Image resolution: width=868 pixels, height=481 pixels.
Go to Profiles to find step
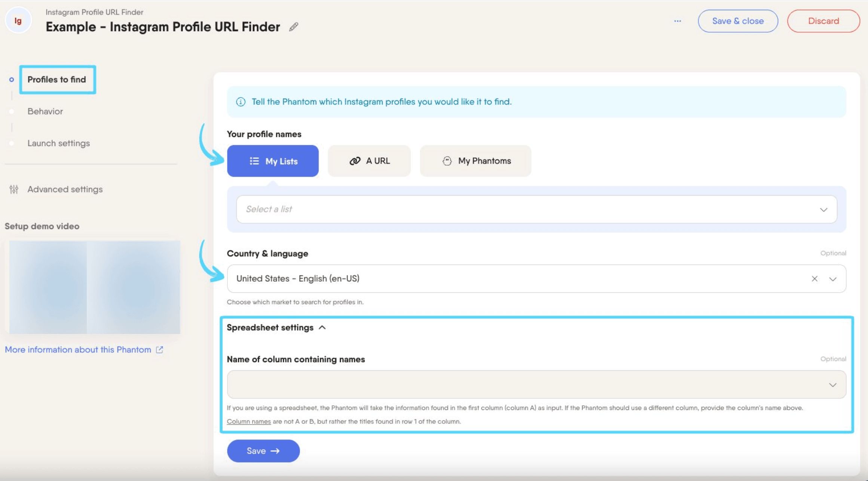tap(57, 79)
